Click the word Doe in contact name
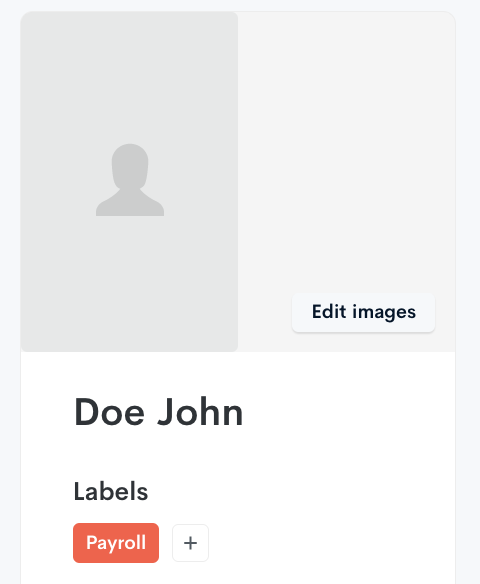Image resolution: width=480 pixels, height=584 pixels. click(109, 412)
